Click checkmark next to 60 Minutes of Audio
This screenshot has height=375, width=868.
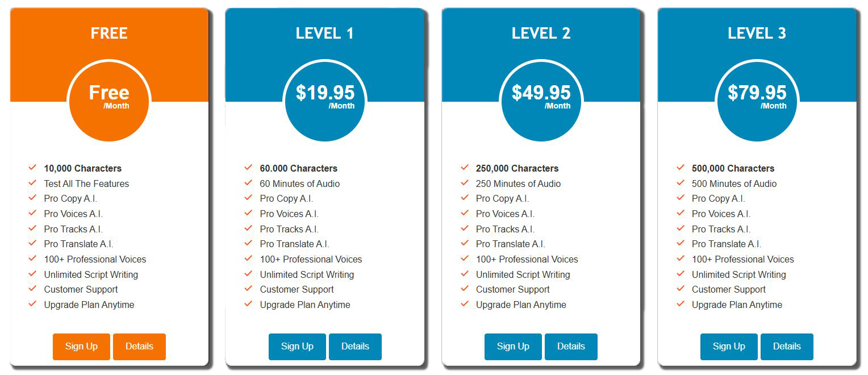(x=248, y=183)
